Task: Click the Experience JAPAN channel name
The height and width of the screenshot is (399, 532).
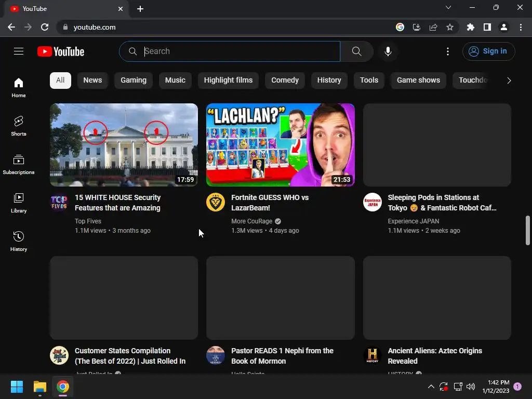Action: pos(414,221)
